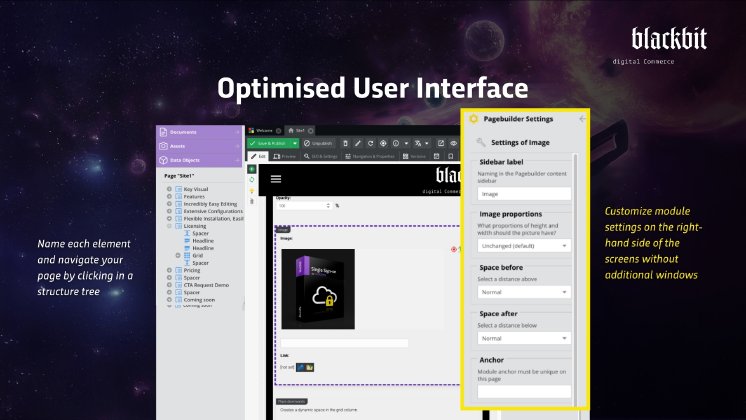Image resolution: width=746 pixels, height=420 pixels.
Task: Expand the Coming soon tree node
Action: (169, 300)
